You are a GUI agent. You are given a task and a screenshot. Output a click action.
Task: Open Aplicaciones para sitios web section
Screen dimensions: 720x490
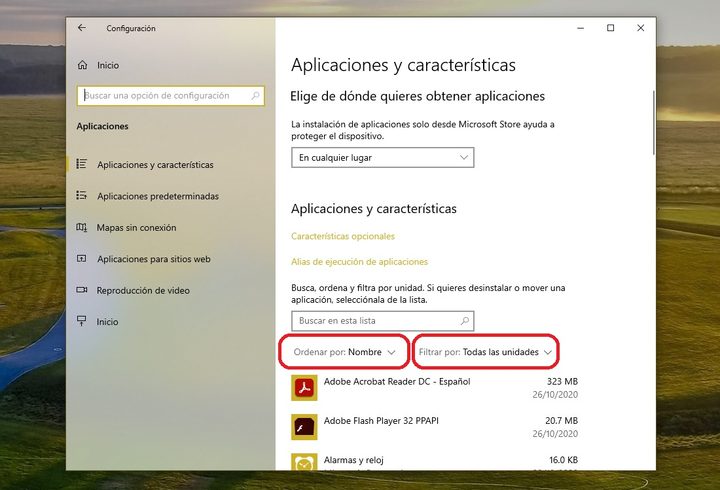pos(154,259)
